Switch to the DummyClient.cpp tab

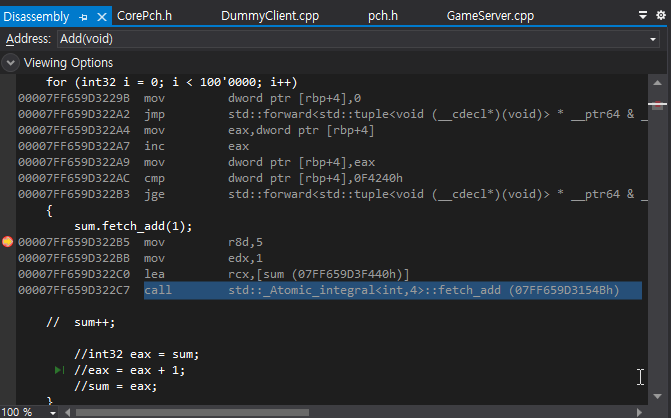(270, 16)
